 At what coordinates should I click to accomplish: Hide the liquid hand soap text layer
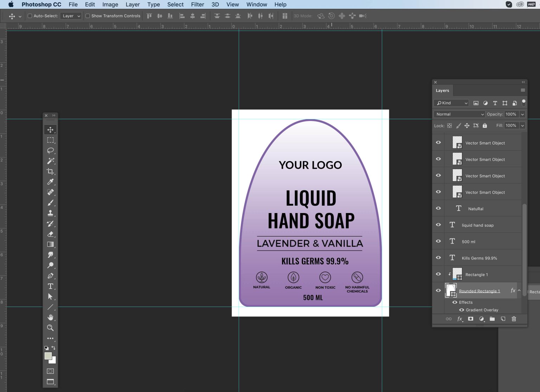(x=438, y=225)
